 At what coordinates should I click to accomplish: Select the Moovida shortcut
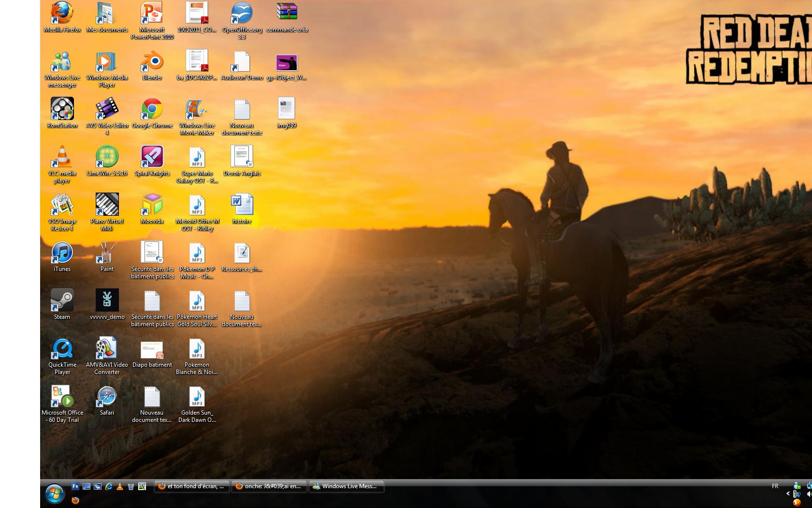[152, 209]
